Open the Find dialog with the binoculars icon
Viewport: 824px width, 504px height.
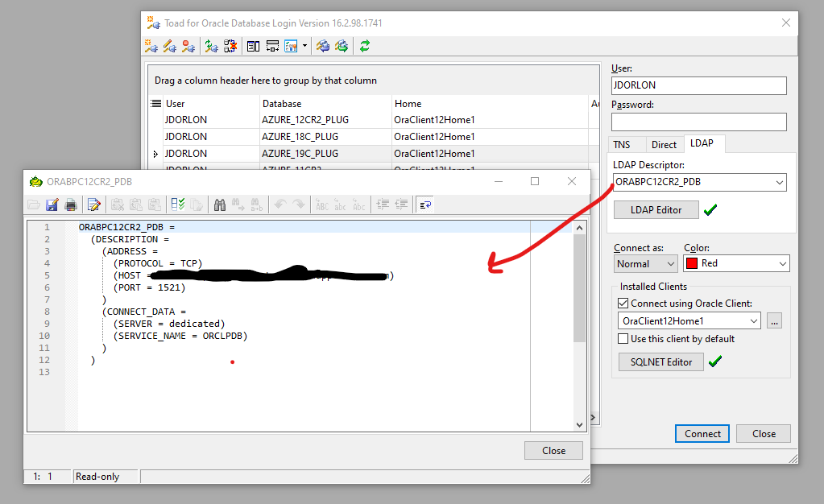[x=220, y=204]
